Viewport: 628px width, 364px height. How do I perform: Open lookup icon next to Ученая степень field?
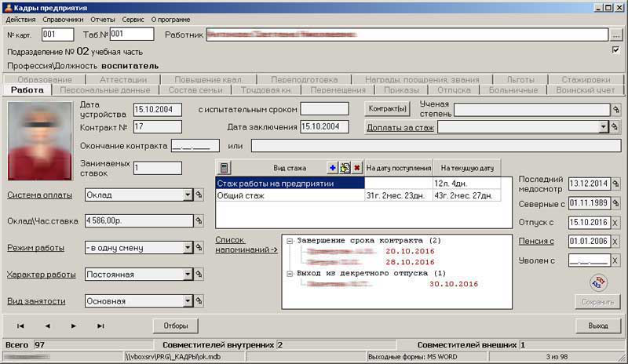pos(616,109)
